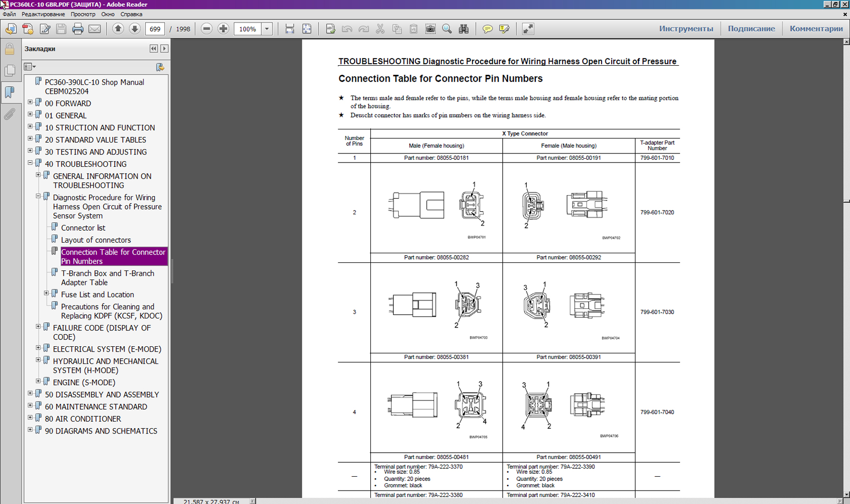The image size is (850, 504).
Task: Expand the Fuse List and Location bookmark
Action: point(47,293)
